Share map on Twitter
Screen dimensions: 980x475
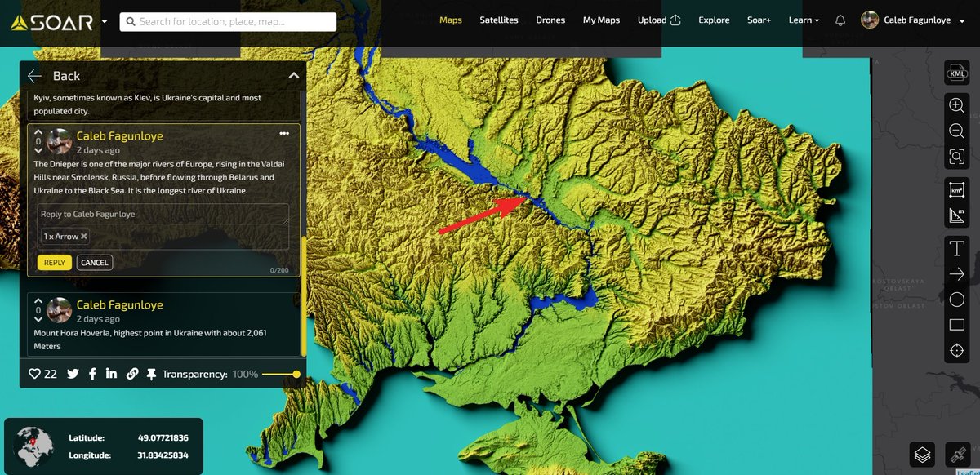(73, 374)
